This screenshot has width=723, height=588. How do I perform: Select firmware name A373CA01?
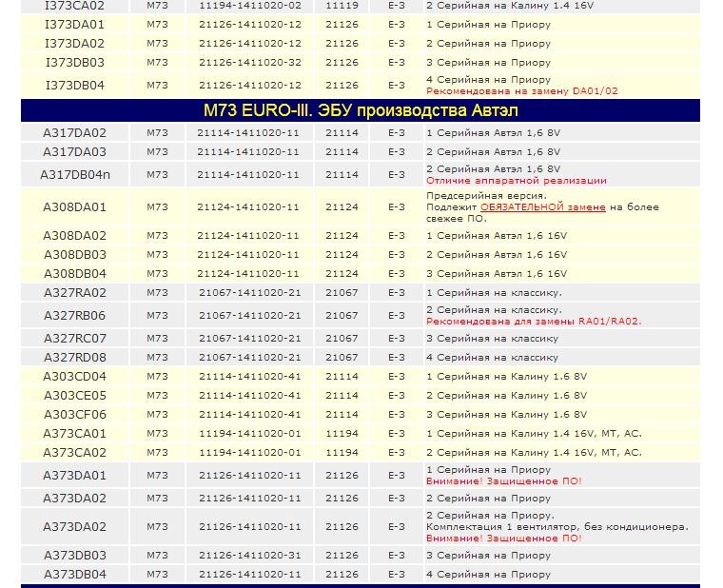[75, 434]
